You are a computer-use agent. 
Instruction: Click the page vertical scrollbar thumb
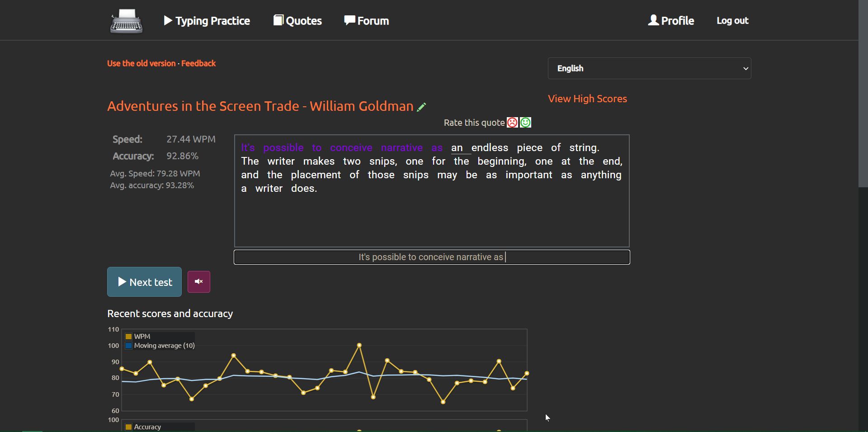click(x=863, y=93)
